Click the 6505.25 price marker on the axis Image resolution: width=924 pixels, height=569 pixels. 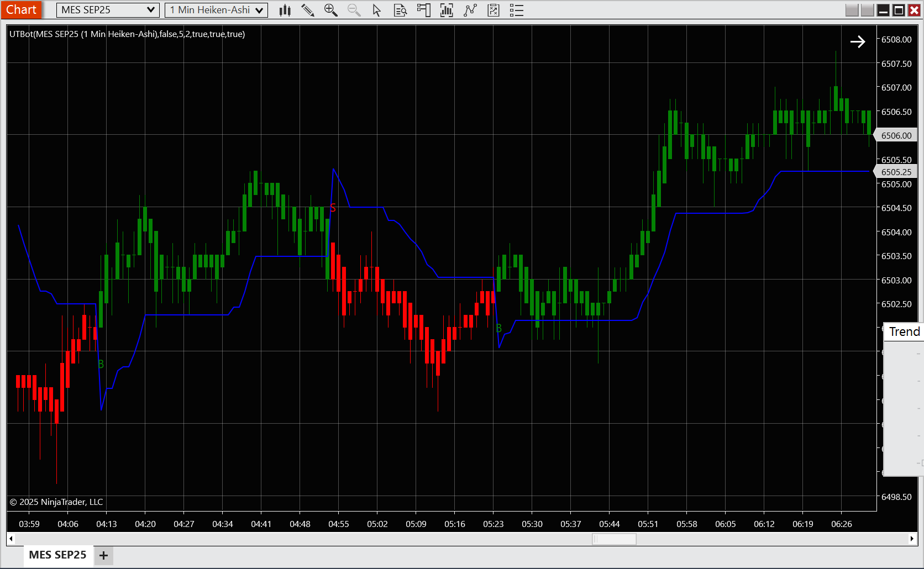click(x=895, y=171)
